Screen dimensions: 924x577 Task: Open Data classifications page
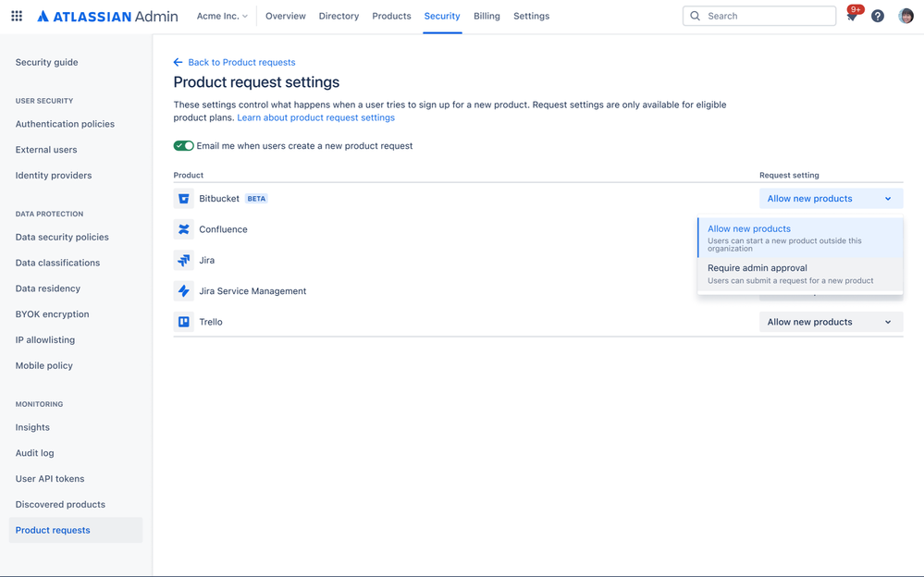57,263
